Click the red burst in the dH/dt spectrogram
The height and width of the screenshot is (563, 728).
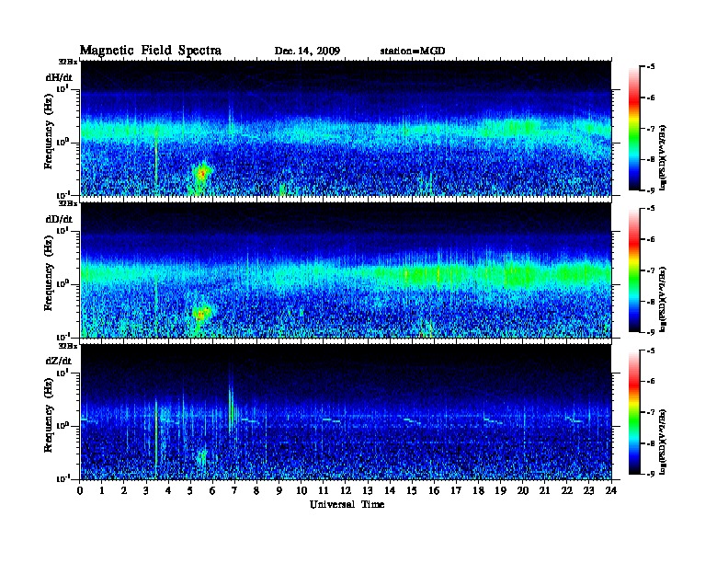(x=202, y=174)
